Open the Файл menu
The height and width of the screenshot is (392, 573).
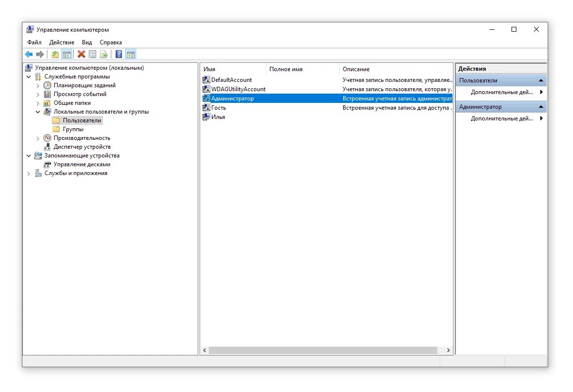pyautogui.click(x=34, y=42)
